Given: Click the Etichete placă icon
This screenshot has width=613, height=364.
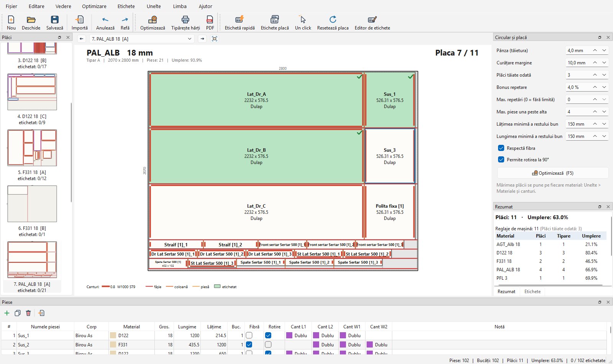Looking at the screenshot, I should coord(275,20).
